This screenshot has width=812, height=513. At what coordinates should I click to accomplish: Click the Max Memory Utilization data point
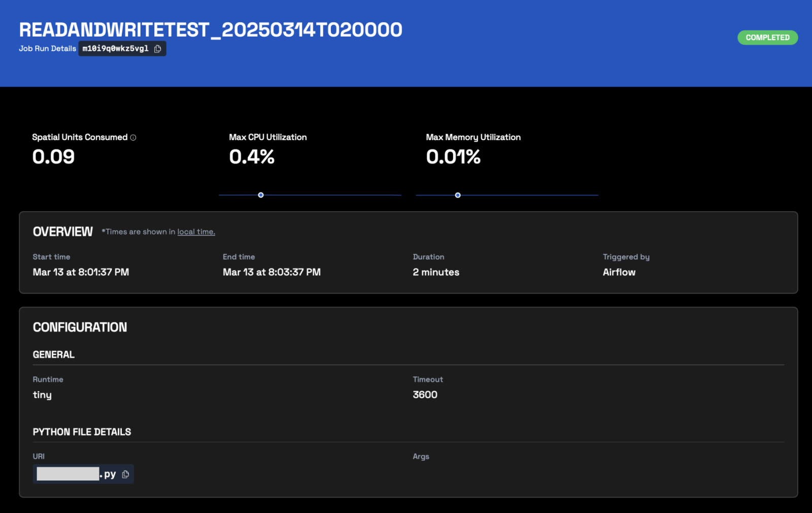(458, 195)
